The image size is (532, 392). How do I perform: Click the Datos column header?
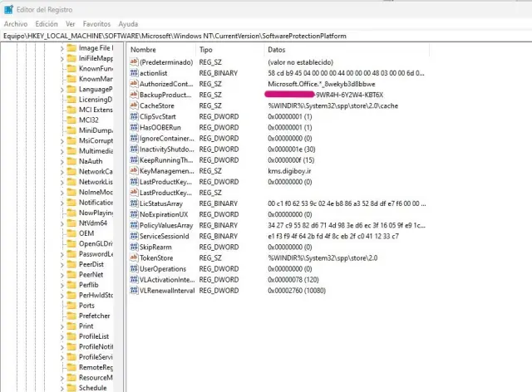[276, 50]
